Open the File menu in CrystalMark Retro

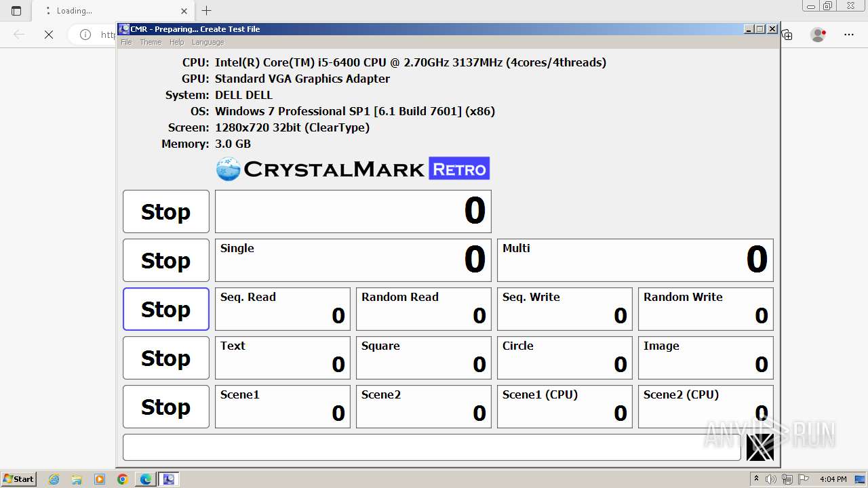[126, 42]
